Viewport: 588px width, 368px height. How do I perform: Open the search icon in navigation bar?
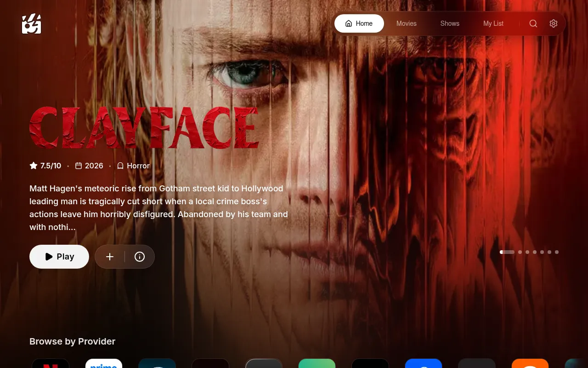coord(533,23)
